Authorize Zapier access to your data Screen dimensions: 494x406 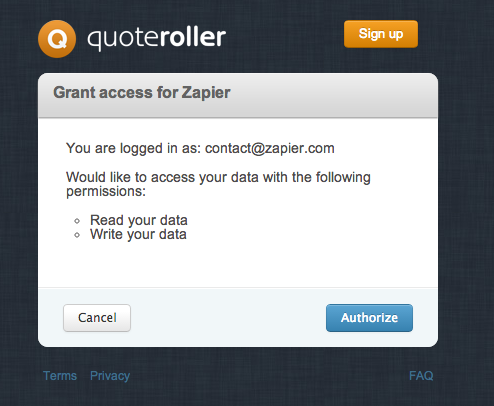tap(369, 318)
